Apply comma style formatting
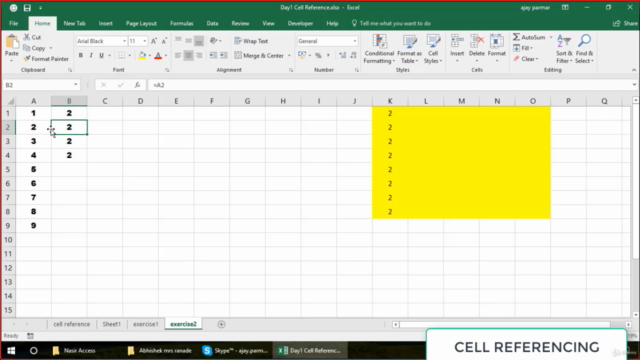Viewport: 640px width, 360px height. pyautogui.click(x=328, y=56)
